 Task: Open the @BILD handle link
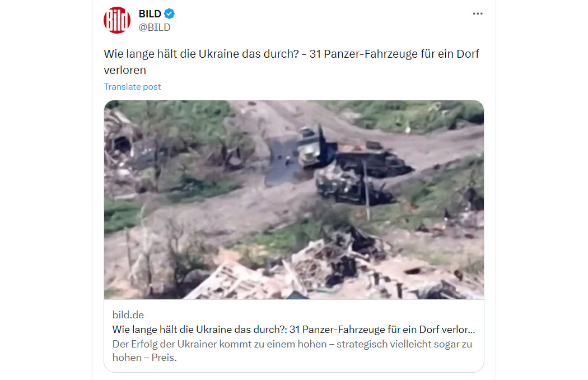(x=155, y=27)
